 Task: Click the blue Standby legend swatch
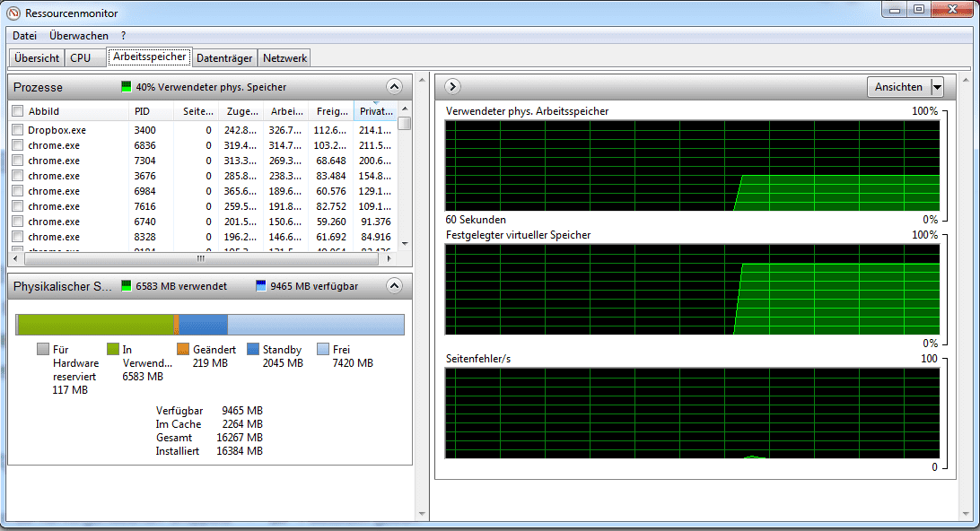[252, 349]
